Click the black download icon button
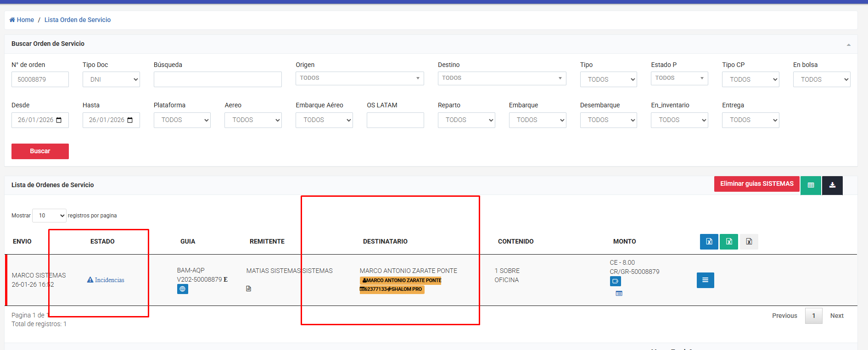Screen dimensions: 868x350 point(832,185)
